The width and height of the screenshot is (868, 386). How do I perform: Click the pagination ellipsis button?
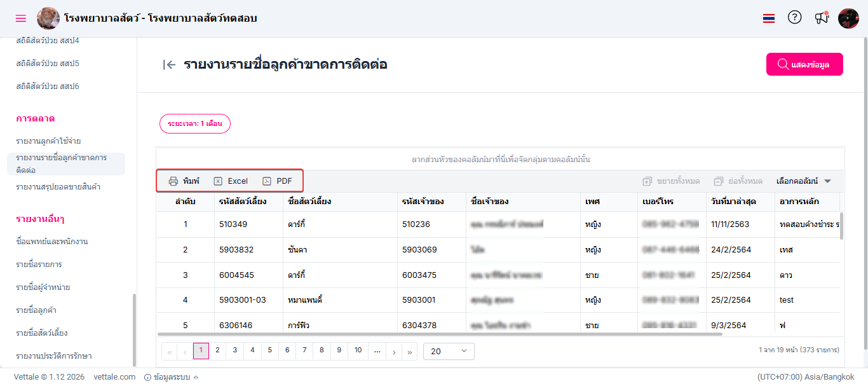[x=377, y=350]
